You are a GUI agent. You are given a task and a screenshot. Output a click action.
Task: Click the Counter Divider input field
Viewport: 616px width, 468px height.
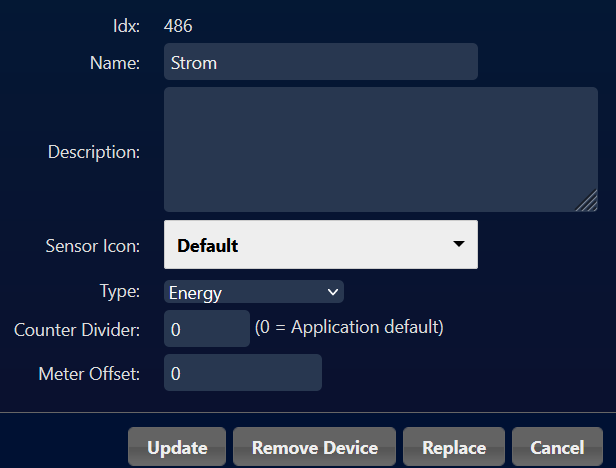pyautogui.click(x=207, y=329)
